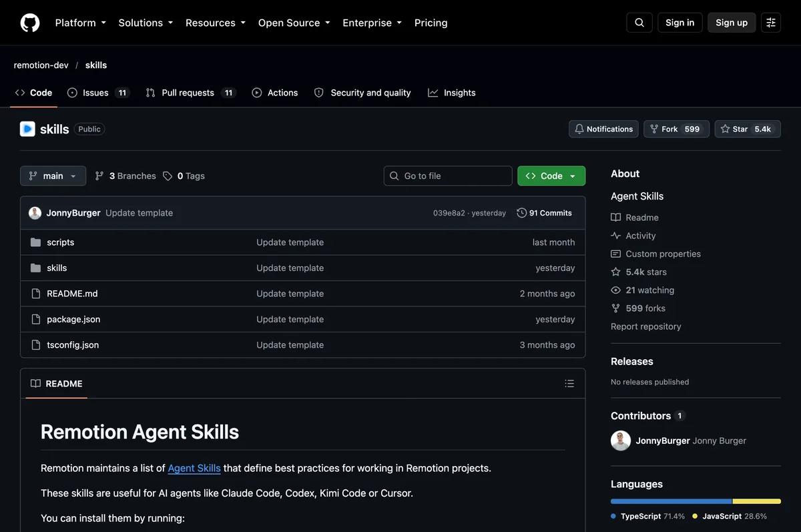Click the JavaScript 28.6% language entry
The height and width of the screenshot is (532, 801).
730,517
